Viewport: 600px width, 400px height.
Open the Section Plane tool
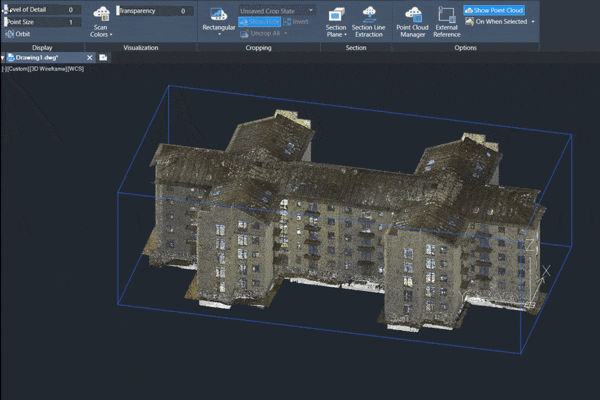coord(336,22)
